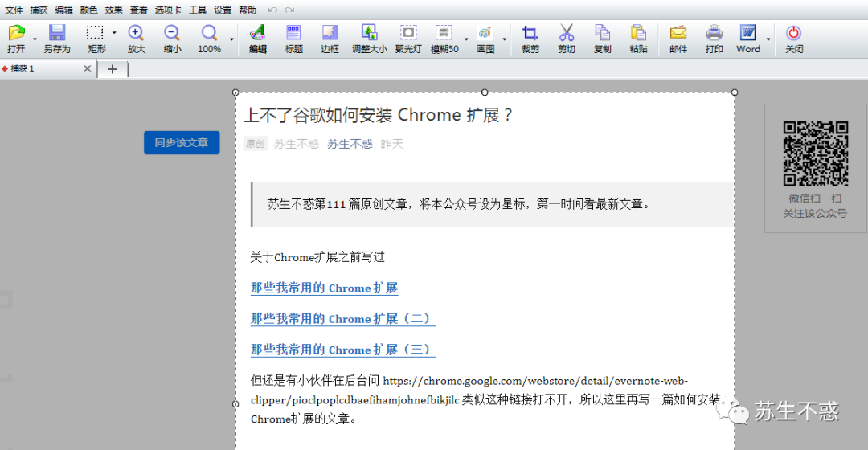Select the 矩形 rectangle capture tool
The width and height of the screenshot is (868, 450).
point(95,33)
